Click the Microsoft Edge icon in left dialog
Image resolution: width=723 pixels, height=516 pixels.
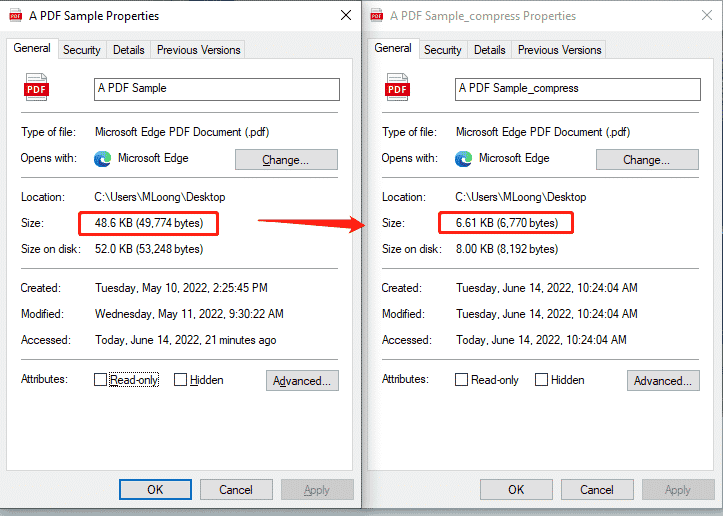click(102, 158)
